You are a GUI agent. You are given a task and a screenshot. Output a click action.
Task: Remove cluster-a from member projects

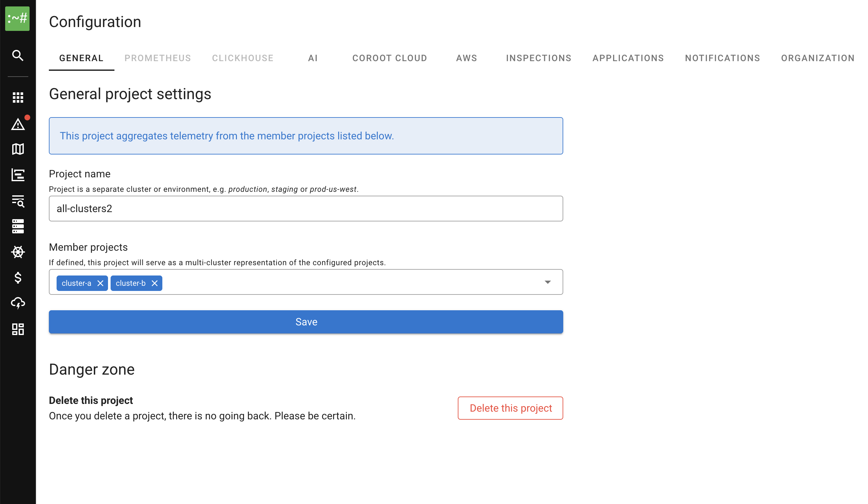(x=100, y=283)
